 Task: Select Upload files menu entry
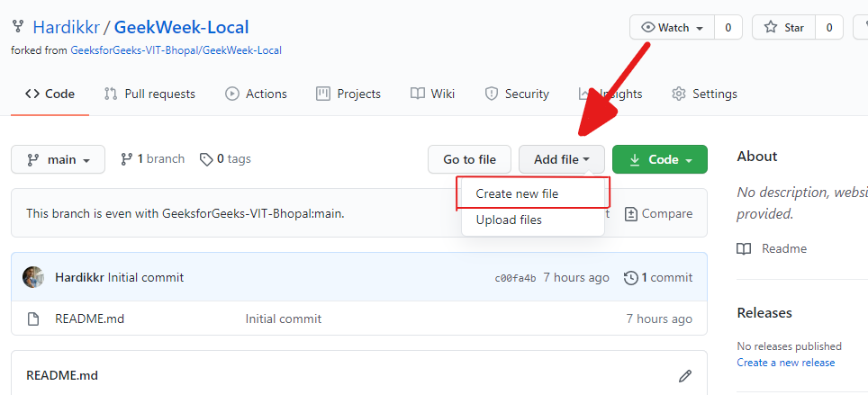(532, 220)
